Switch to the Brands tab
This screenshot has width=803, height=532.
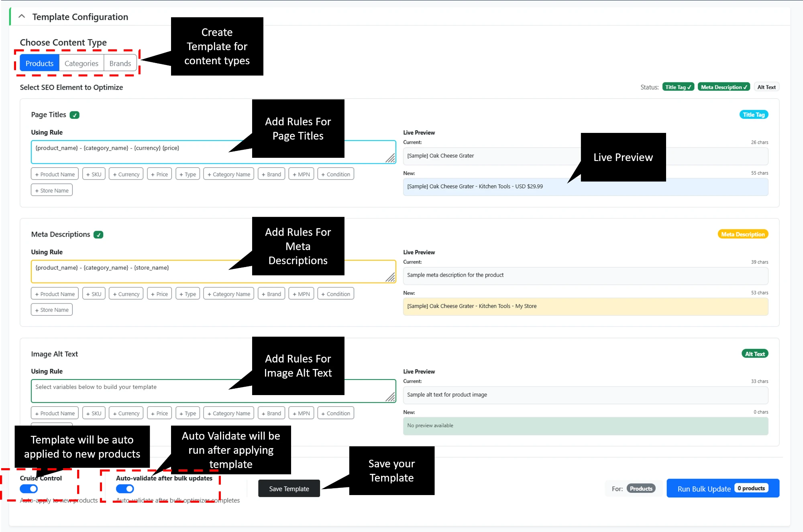[x=120, y=63]
